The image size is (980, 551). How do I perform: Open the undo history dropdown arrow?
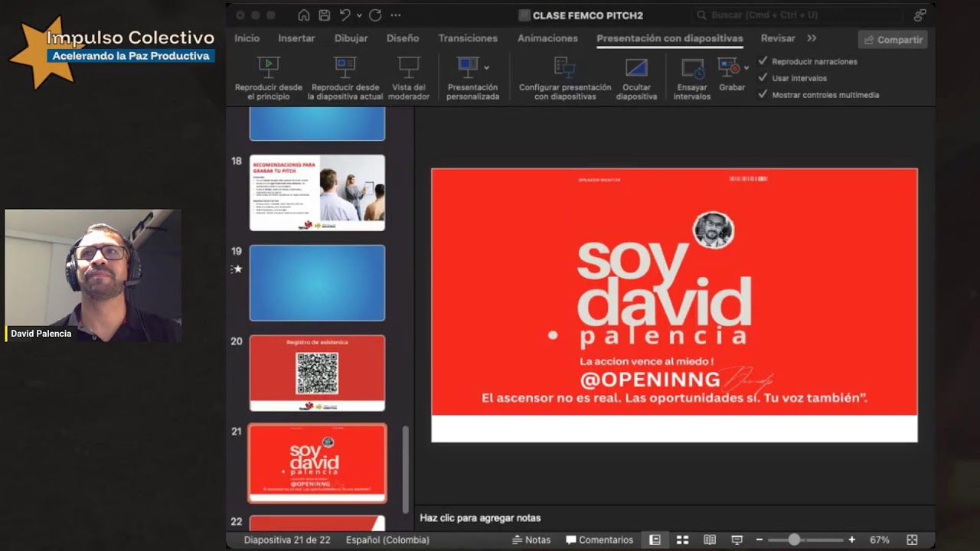coord(359,15)
